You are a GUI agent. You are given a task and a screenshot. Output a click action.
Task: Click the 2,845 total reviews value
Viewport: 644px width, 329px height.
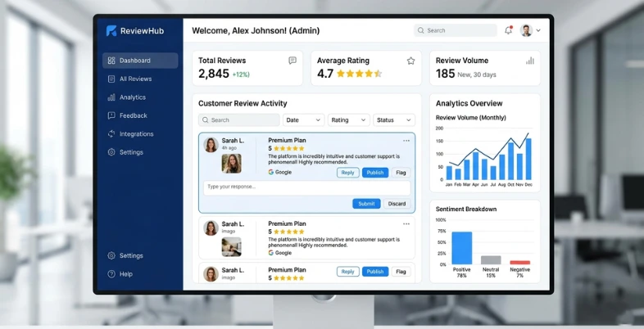pos(214,74)
